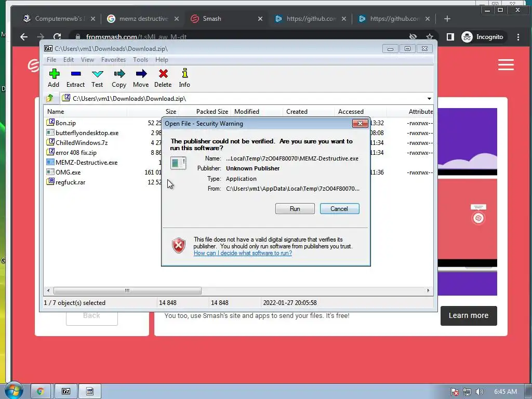Open the File menu in 7-Zip
The height and width of the screenshot is (399, 532).
click(x=51, y=59)
